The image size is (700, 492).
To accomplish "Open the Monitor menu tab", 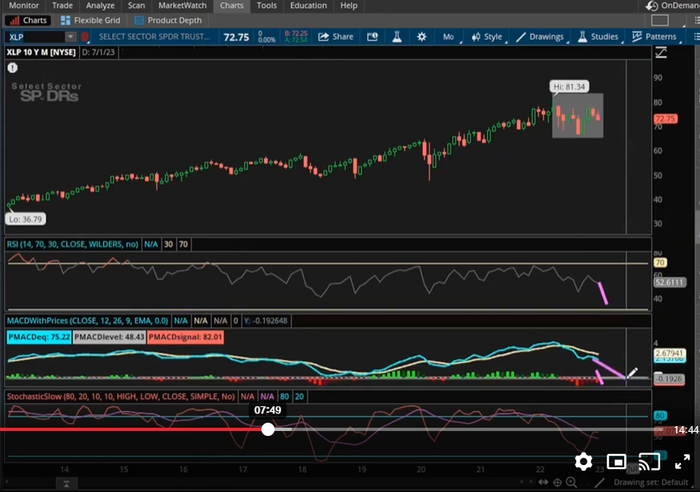I will [x=24, y=5].
